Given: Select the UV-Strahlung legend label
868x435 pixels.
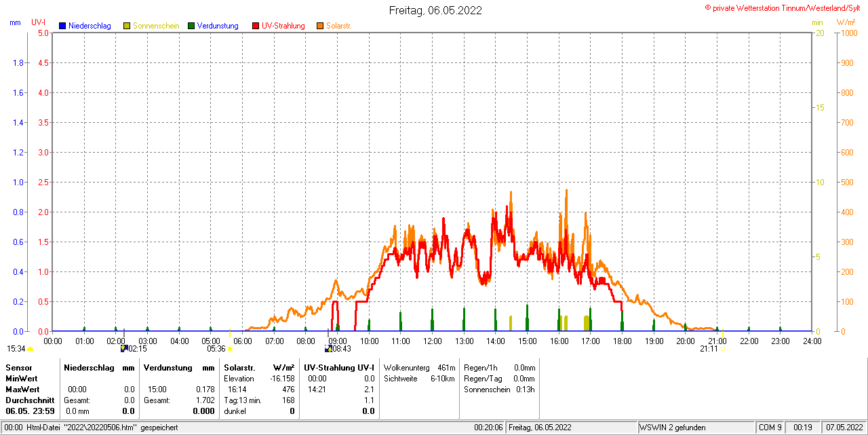Looking at the screenshot, I should coord(283,26).
